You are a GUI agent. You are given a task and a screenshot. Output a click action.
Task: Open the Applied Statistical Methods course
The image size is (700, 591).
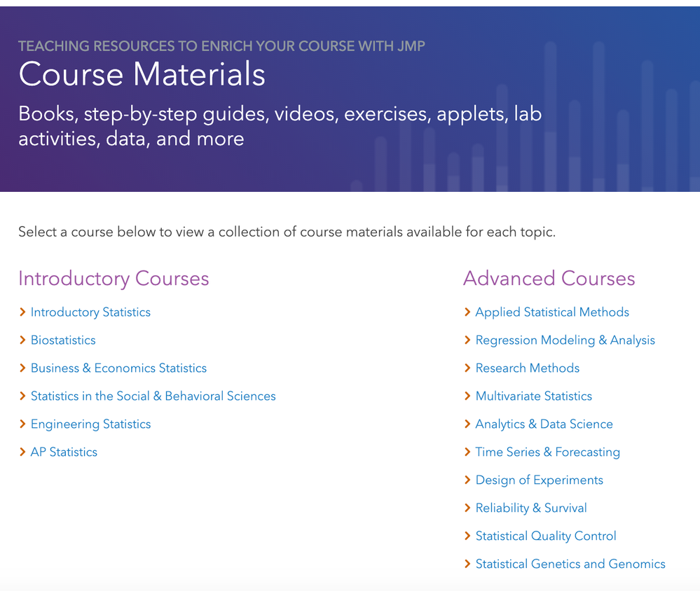552,312
